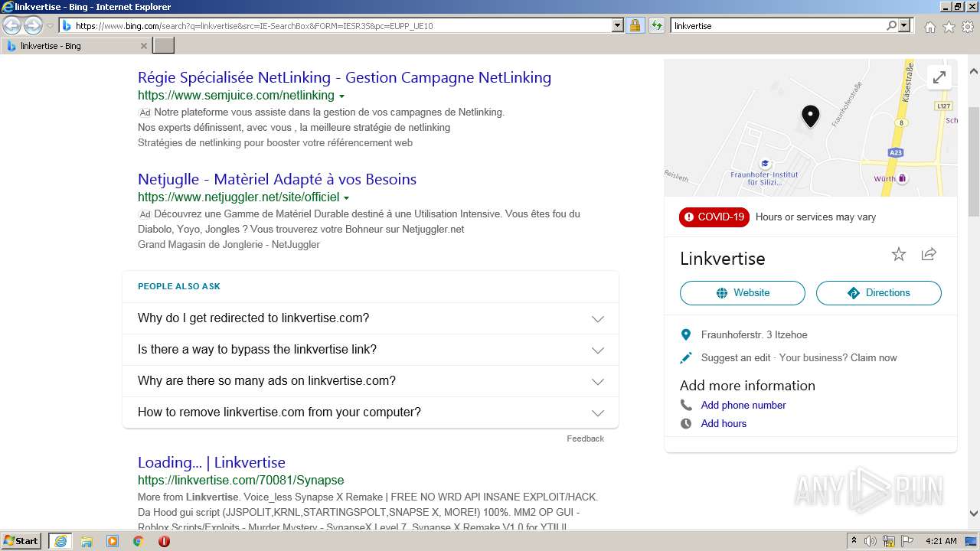Click the network tray icon
This screenshot has height=551, width=980.
[889, 541]
